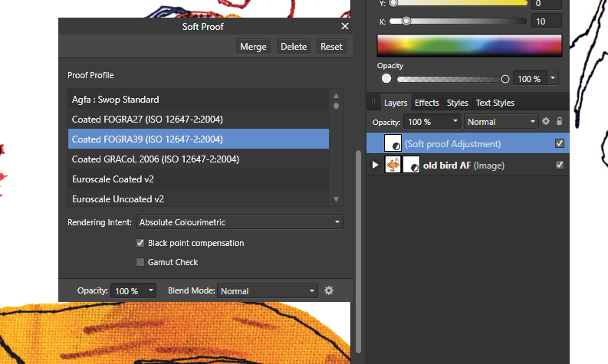Open Soft Proof Blend Mode dropdown
The width and height of the screenshot is (608, 364).
pyautogui.click(x=267, y=290)
